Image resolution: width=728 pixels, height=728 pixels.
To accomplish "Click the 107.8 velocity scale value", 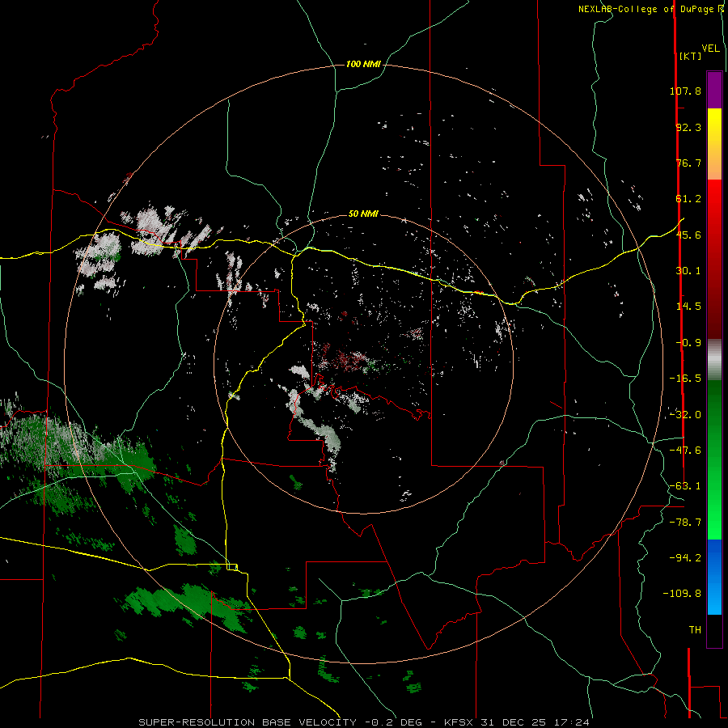I will (x=685, y=91).
